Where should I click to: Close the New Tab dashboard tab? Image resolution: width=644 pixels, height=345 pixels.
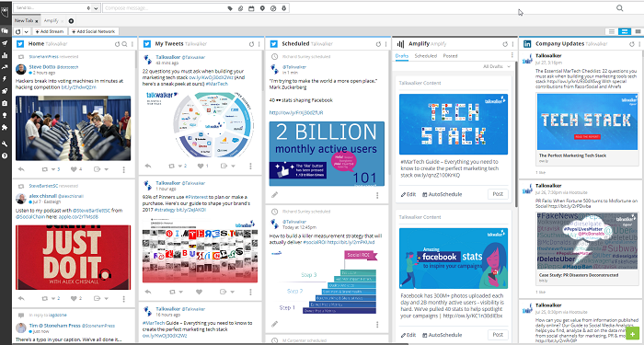tap(37, 21)
